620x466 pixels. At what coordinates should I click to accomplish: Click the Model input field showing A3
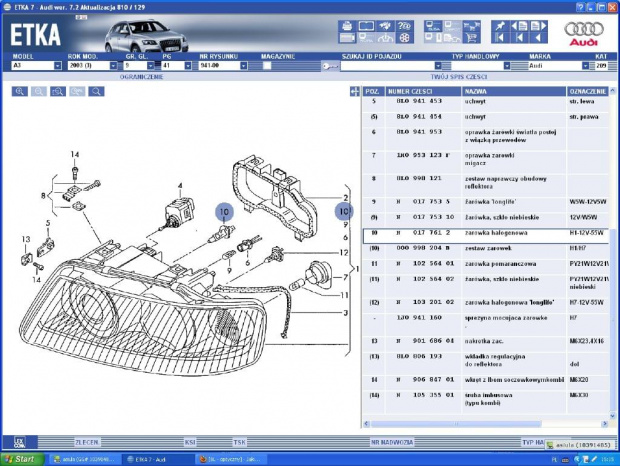32,66
